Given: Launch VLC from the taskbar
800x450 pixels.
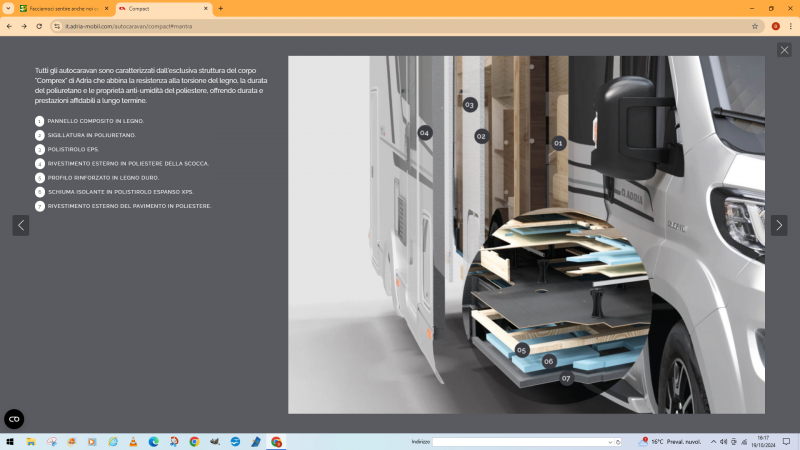Looking at the screenshot, I should click(x=133, y=441).
